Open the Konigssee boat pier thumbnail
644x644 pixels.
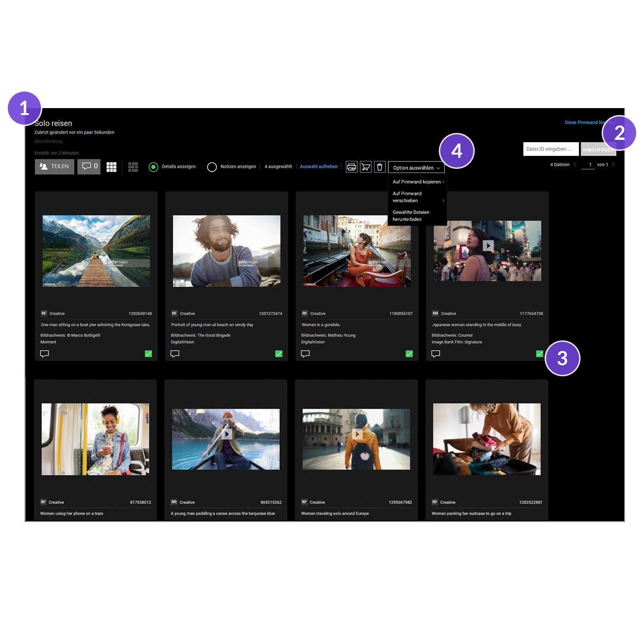[96, 251]
